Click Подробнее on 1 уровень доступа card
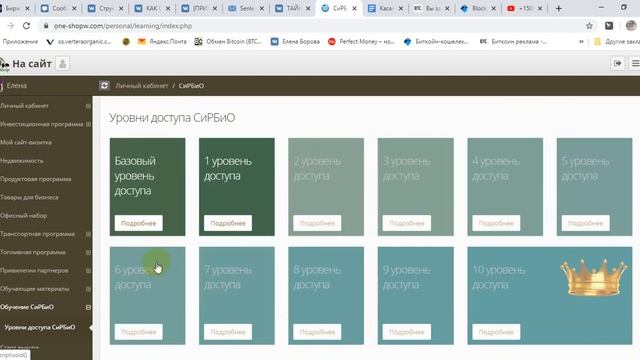 tap(228, 223)
